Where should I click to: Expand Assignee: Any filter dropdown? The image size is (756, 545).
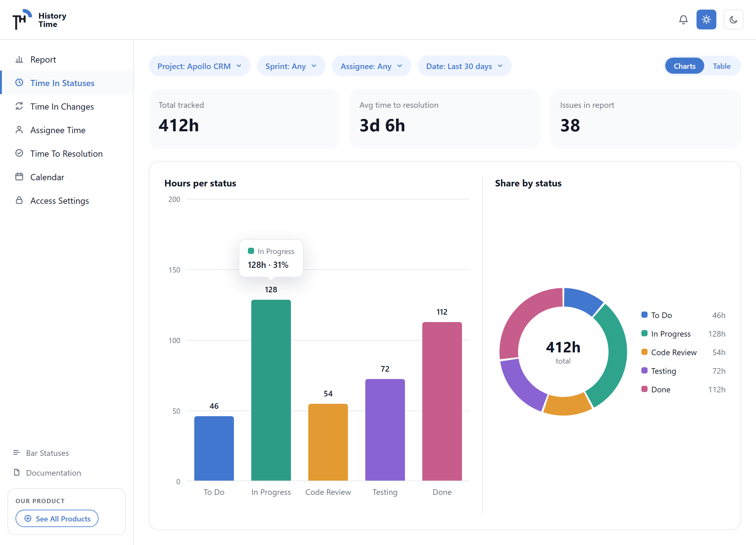[371, 66]
